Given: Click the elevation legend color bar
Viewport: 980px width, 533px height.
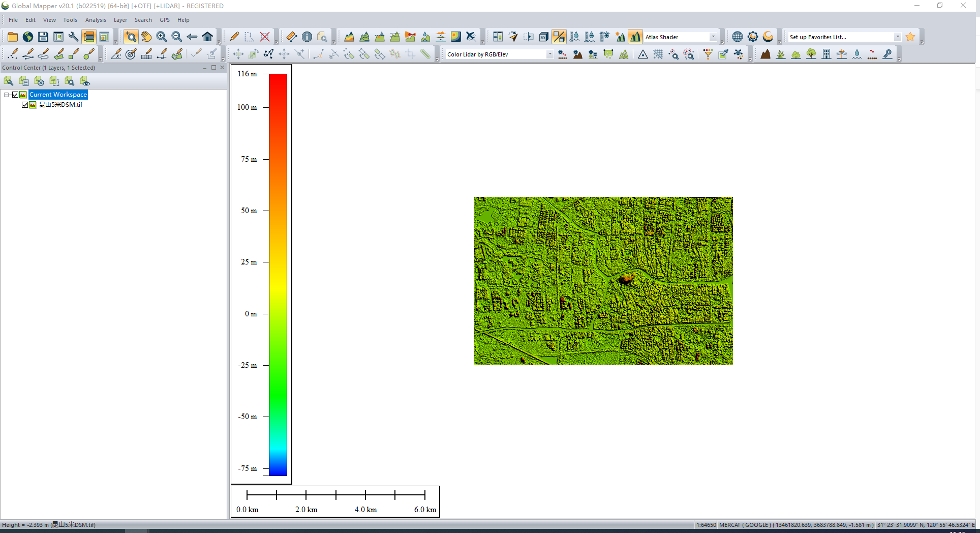Looking at the screenshot, I should [278, 275].
